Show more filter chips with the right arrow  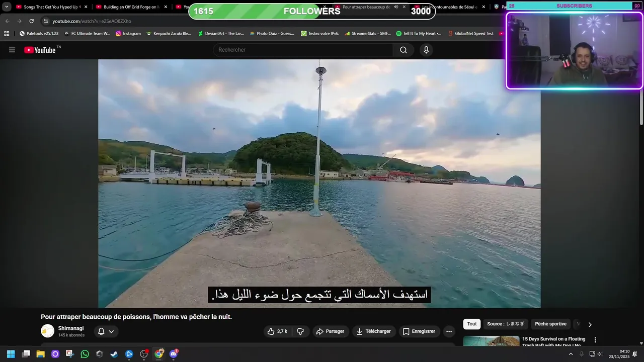590,325
